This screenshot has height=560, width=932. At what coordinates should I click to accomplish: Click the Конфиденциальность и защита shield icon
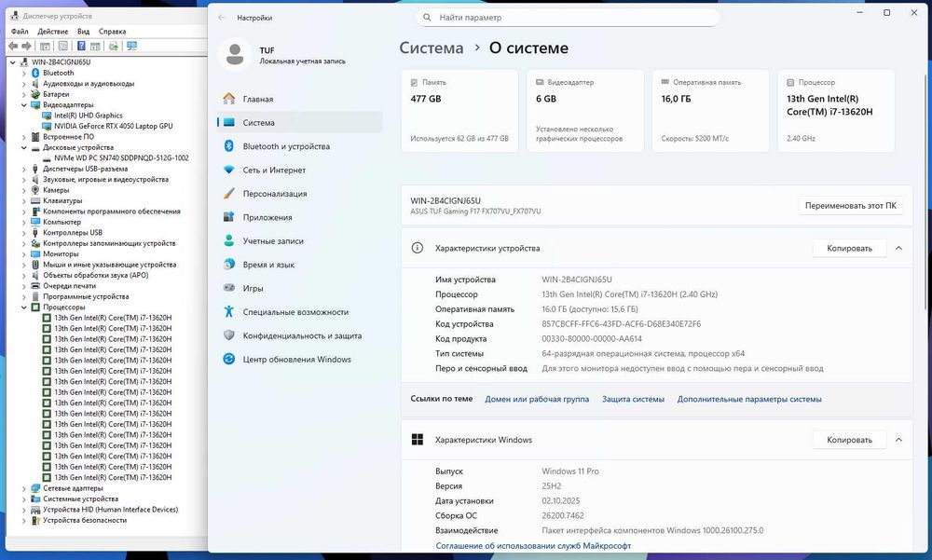tap(229, 335)
